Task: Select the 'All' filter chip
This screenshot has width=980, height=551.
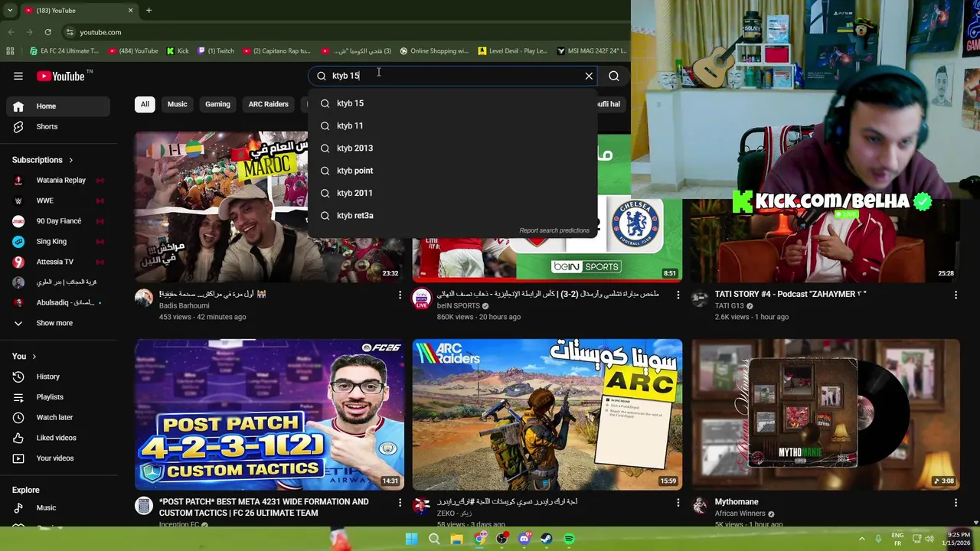Action: click(x=145, y=104)
